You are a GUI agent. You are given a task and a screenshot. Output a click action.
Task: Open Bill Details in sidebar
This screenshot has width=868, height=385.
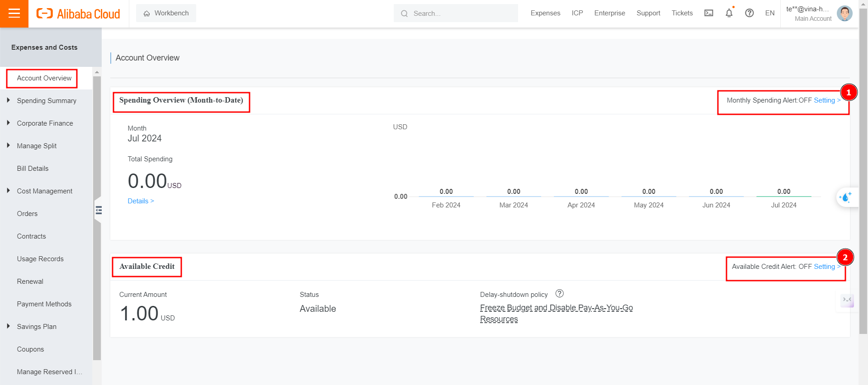click(x=33, y=169)
